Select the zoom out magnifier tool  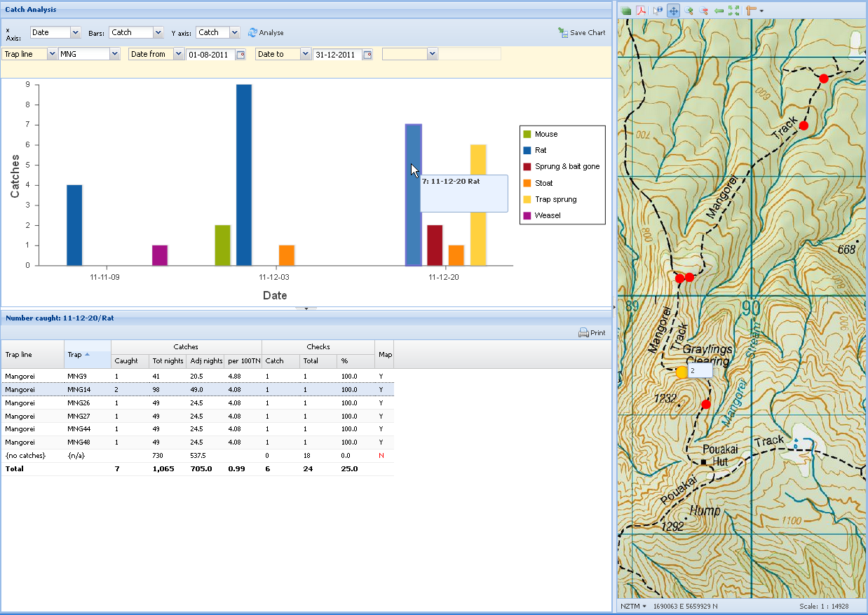click(x=704, y=11)
